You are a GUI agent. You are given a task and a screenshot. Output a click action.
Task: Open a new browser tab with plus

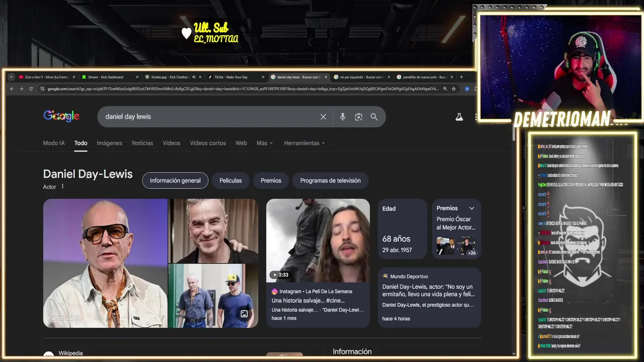[461, 77]
